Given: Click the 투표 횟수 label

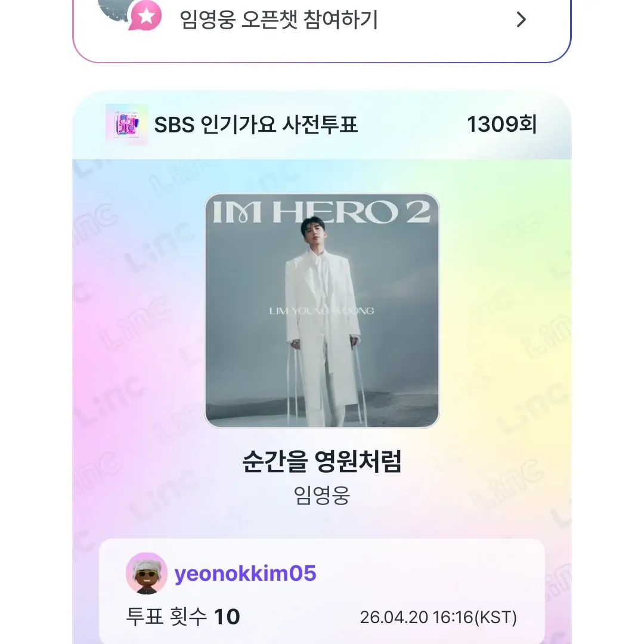Looking at the screenshot, I should [166, 617].
